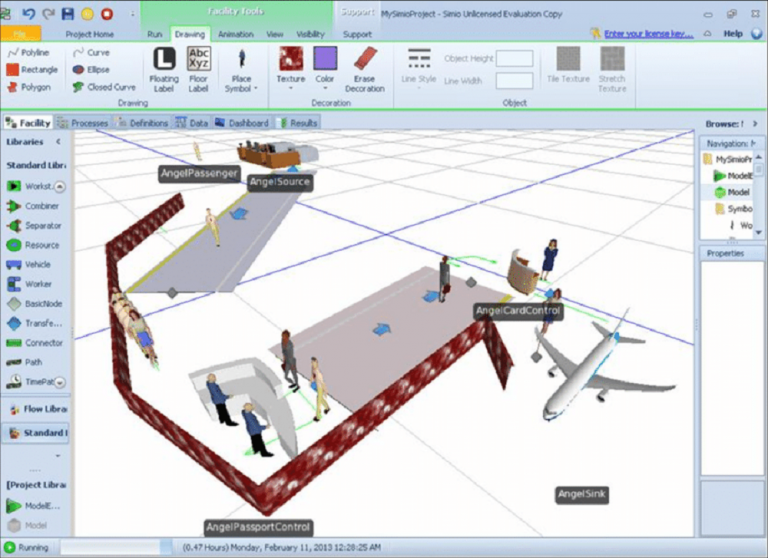Insert a Floor Label
Image resolution: width=768 pixels, height=558 pixels.
pos(199,68)
